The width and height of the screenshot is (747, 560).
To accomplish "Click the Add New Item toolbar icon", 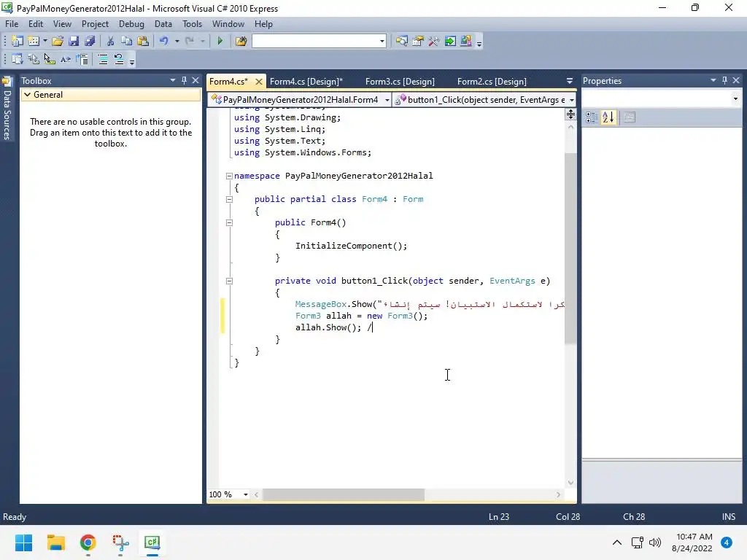I will (34, 42).
